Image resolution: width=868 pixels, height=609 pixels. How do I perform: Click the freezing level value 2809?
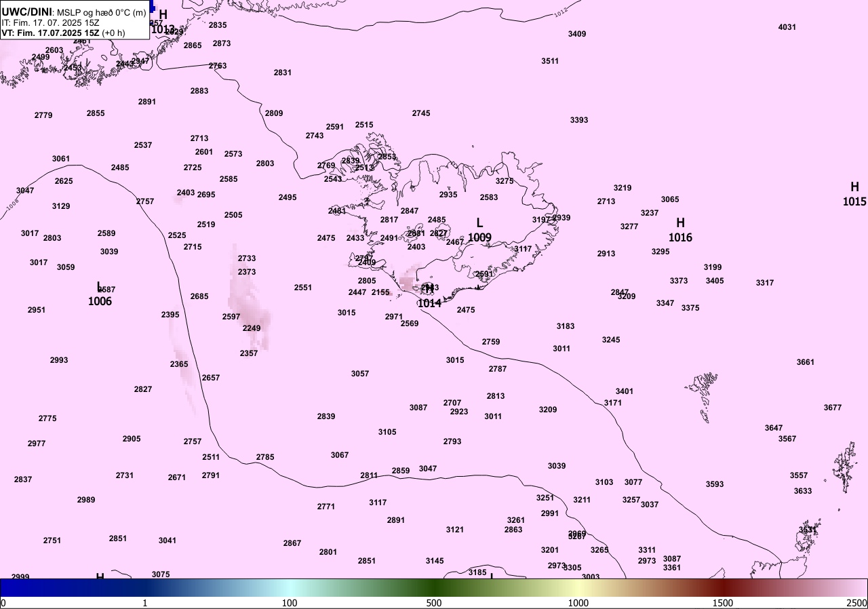[274, 113]
